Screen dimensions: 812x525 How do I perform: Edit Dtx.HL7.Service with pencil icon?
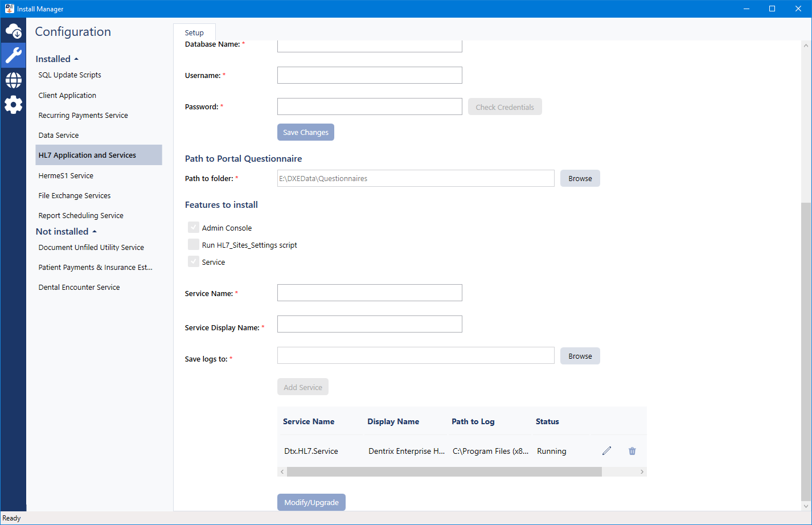click(606, 451)
